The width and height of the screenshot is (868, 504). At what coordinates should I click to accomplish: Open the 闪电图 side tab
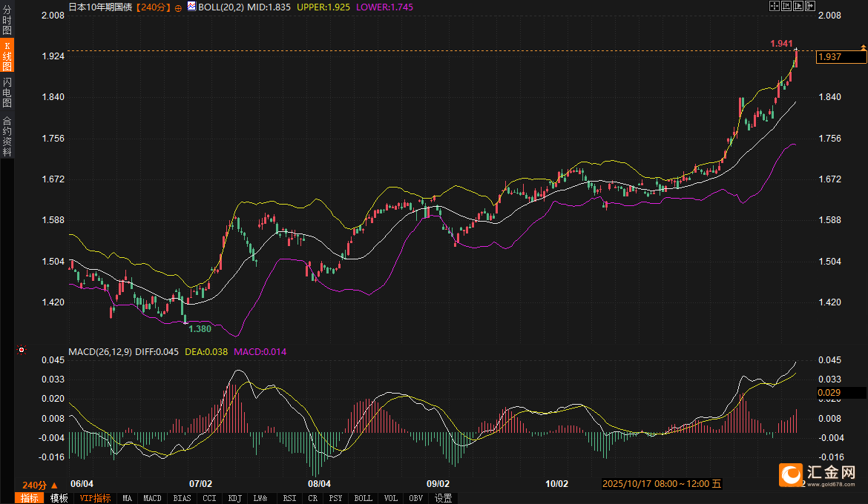(7, 92)
